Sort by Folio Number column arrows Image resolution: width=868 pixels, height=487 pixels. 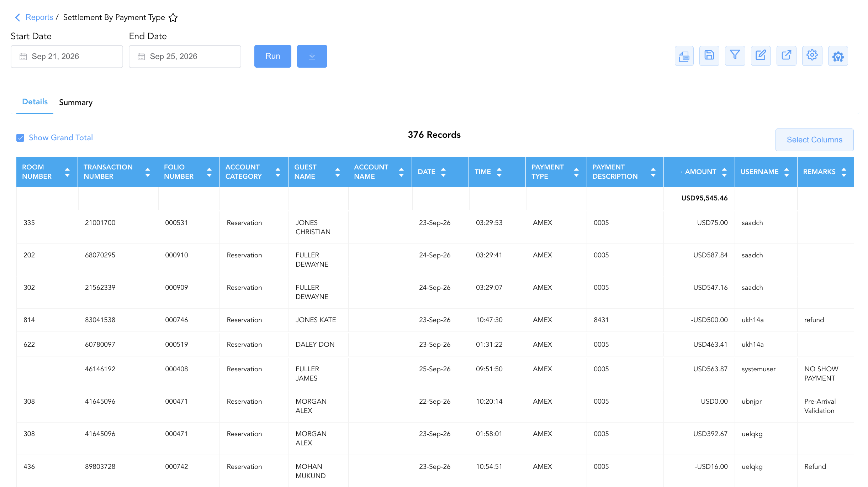tap(209, 172)
